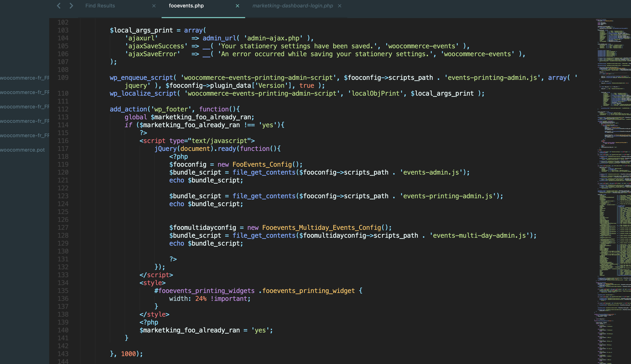The height and width of the screenshot is (364, 631).
Task: Click the $local_args_print variable on line 103
Action: 141,30
